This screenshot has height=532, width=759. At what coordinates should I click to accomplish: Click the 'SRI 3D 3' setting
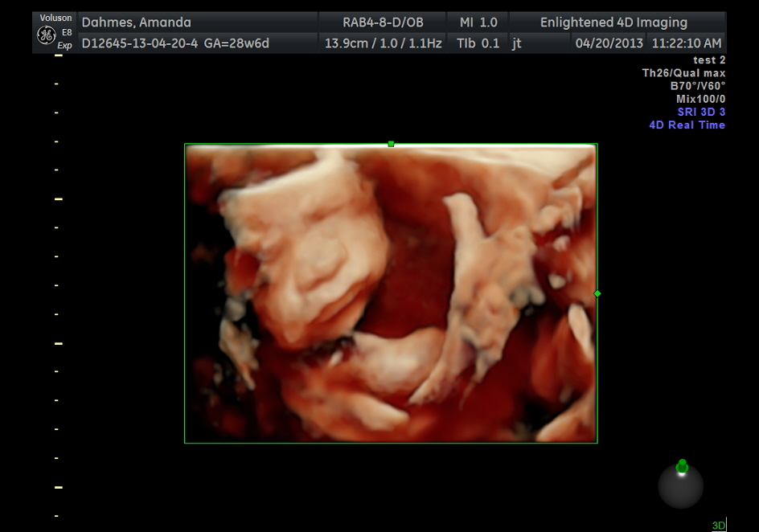701,113
